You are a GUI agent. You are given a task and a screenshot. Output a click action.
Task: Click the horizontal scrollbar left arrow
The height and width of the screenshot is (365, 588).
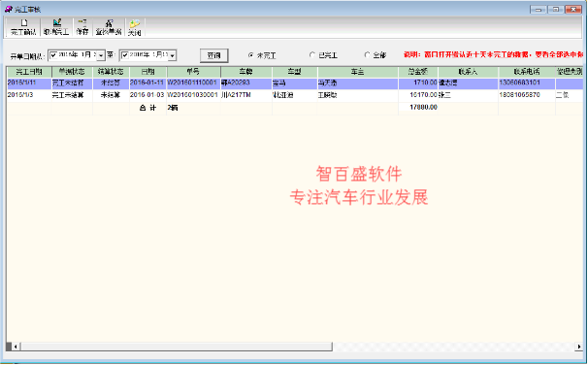(x=16, y=347)
